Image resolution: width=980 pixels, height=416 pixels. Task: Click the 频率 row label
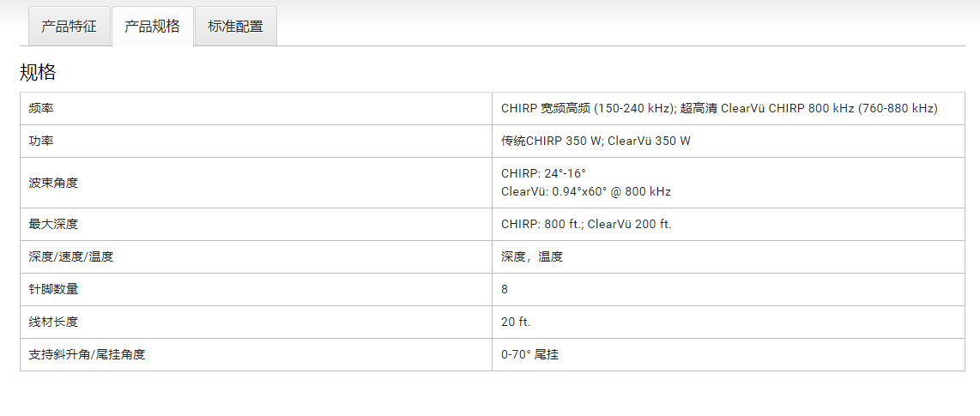pyautogui.click(x=40, y=109)
